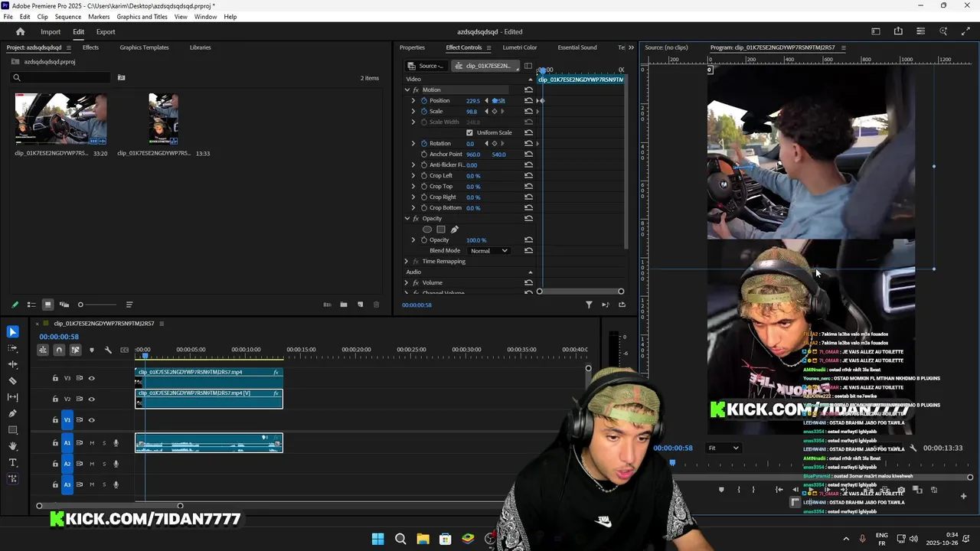The height and width of the screenshot is (551, 980).
Task: Reset Position parameter in Effect Controls
Action: point(528,100)
